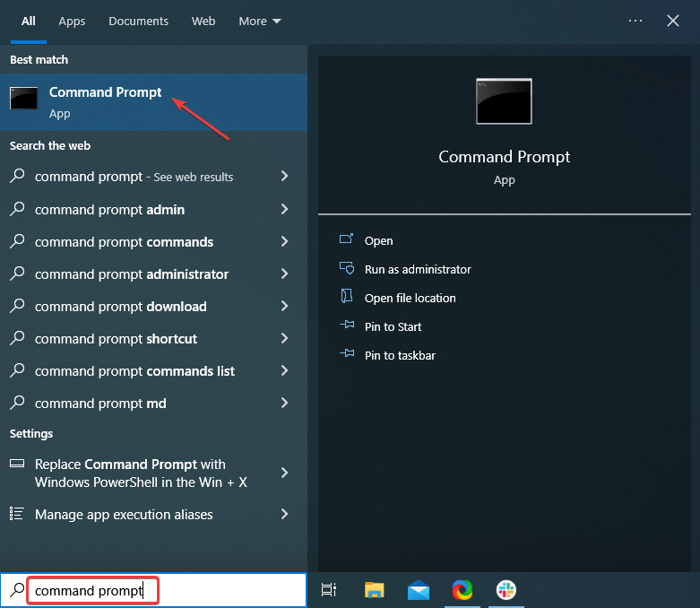The image size is (700, 608).
Task: Open the Command Prompt best match result
Action: click(x=153, y=102)
